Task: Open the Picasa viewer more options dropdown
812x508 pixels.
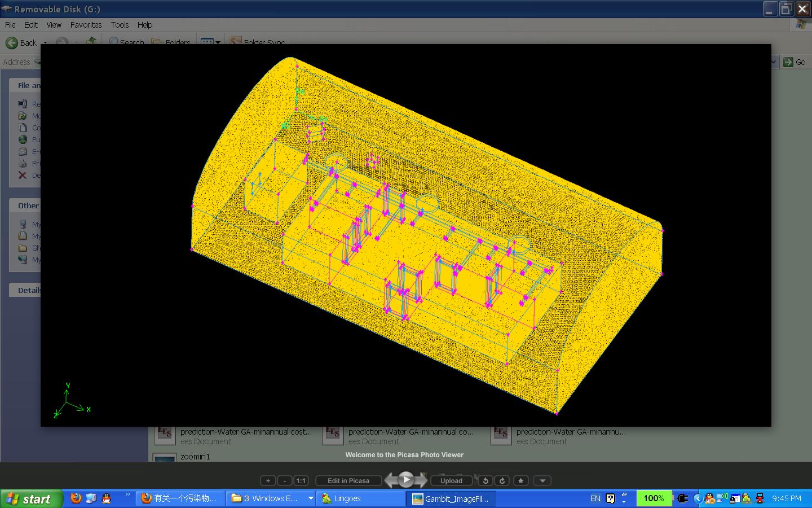Action: (x=542, y=481)
